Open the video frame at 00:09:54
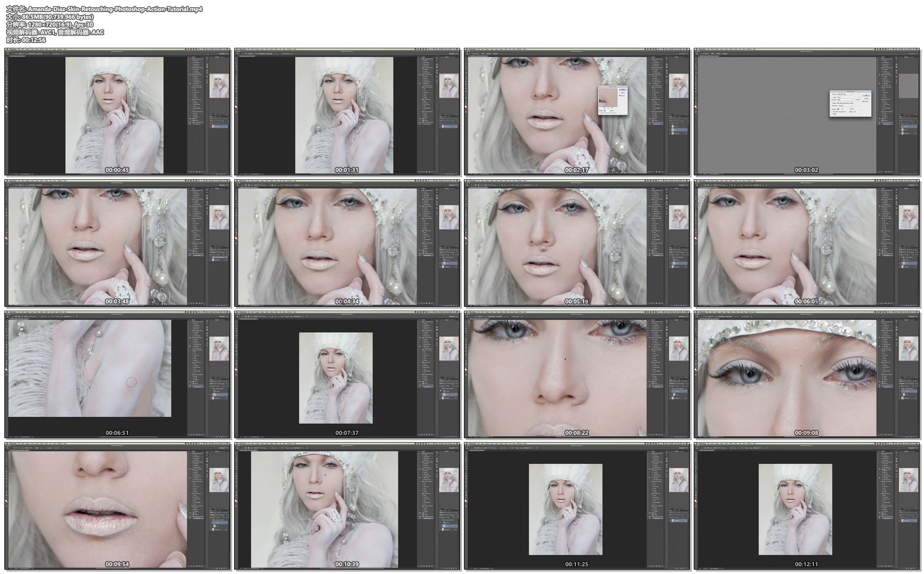This screenshot has height=574, width=924. coord(118,506)
